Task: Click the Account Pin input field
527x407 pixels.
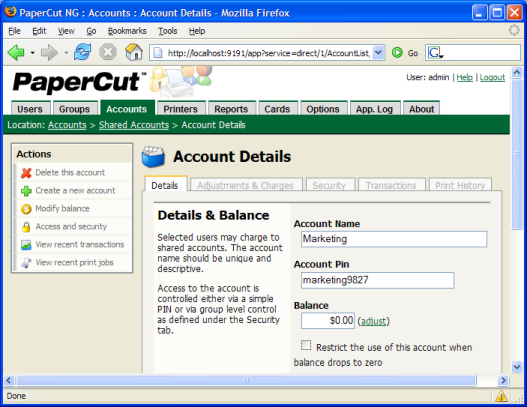Action: pos(377,280)
